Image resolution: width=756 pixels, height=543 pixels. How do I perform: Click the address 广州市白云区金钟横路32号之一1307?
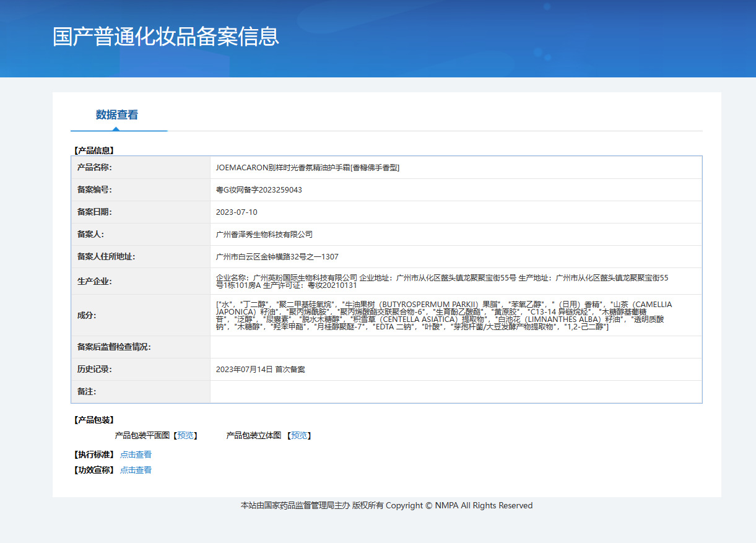point(277,257)
